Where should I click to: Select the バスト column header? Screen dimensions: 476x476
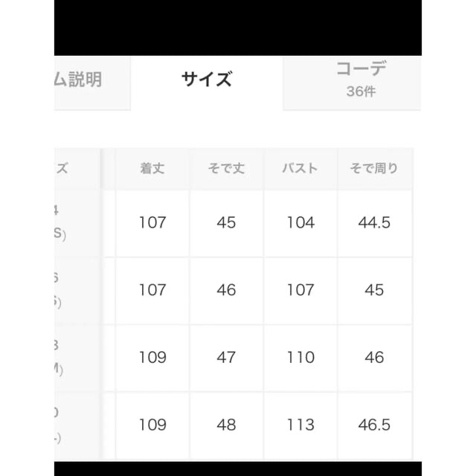(300, 169)
